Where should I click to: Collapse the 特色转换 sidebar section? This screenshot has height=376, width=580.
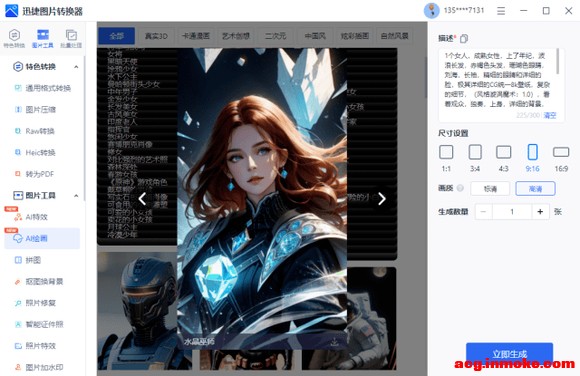76,67
